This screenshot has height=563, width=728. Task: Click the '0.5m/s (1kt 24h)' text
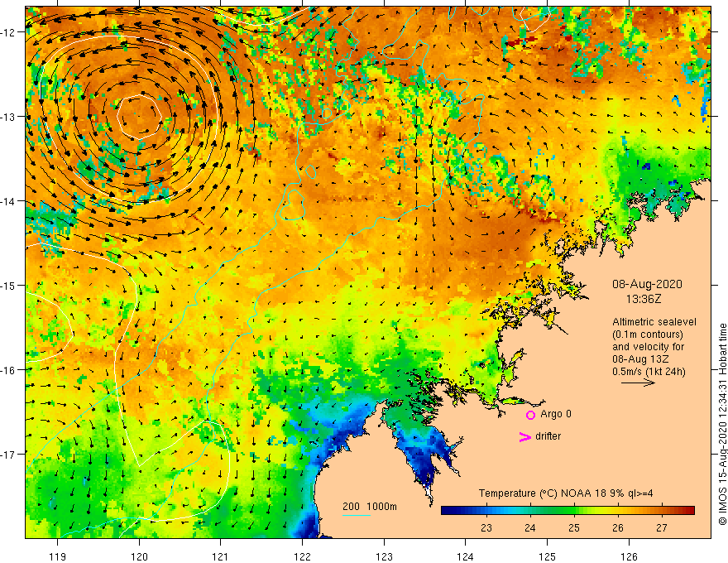(649, 372)
